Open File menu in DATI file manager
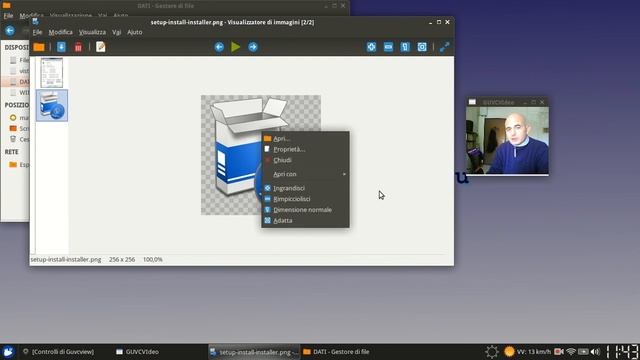Image resolution: width=640 pixels, height=360 pixels. [x=8, y=16]
